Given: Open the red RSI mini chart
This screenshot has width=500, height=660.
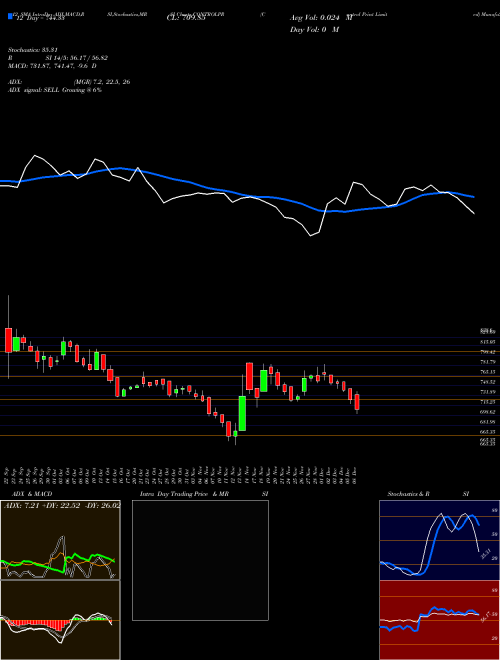Looking at the screenshot, I should point(439,620).
